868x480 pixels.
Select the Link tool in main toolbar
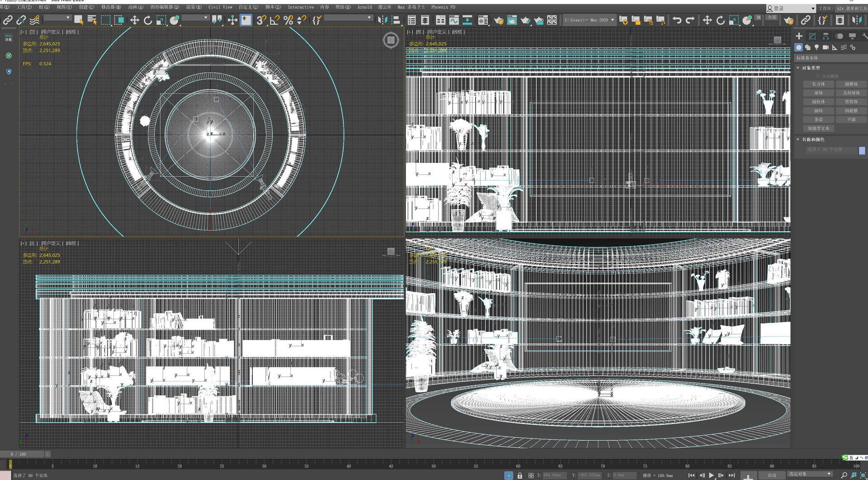[x=8, y=20]
